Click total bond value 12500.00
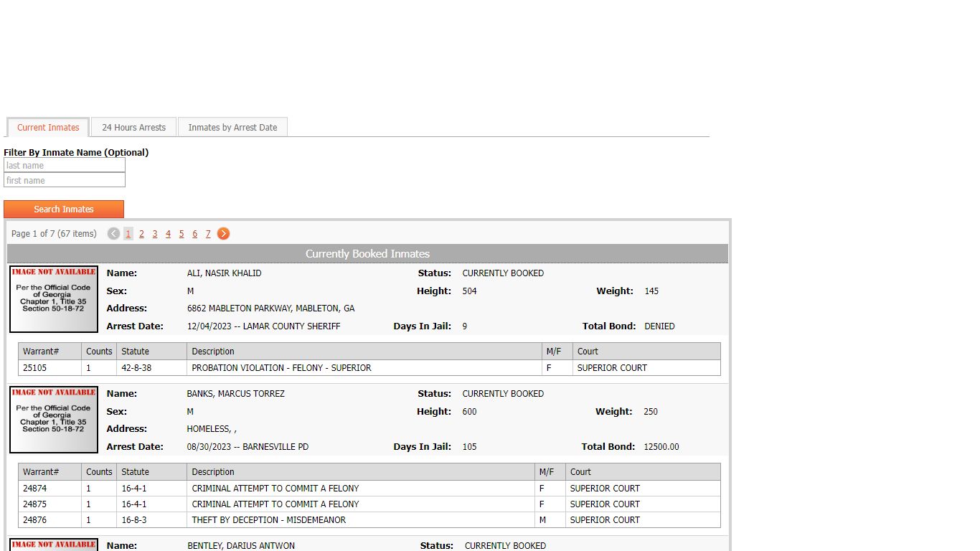Image resolution: width=980 pixels, height=551 pixels. click(661, 447)
